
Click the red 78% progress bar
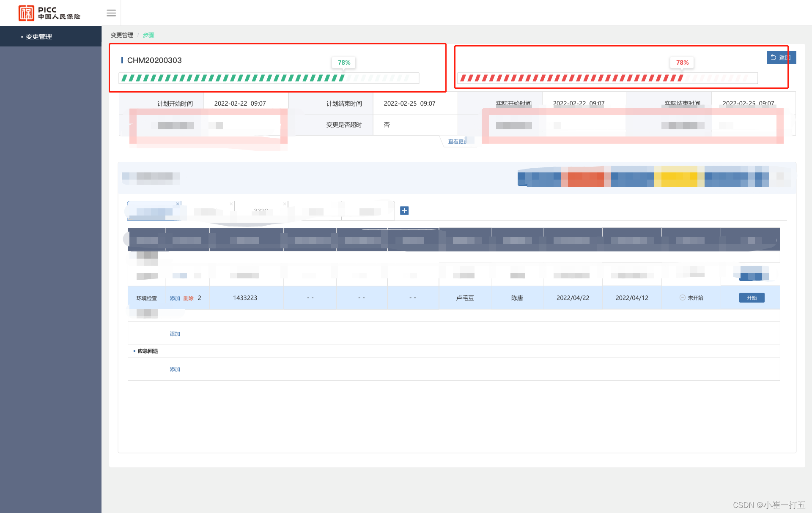click(x=607, y=78)
